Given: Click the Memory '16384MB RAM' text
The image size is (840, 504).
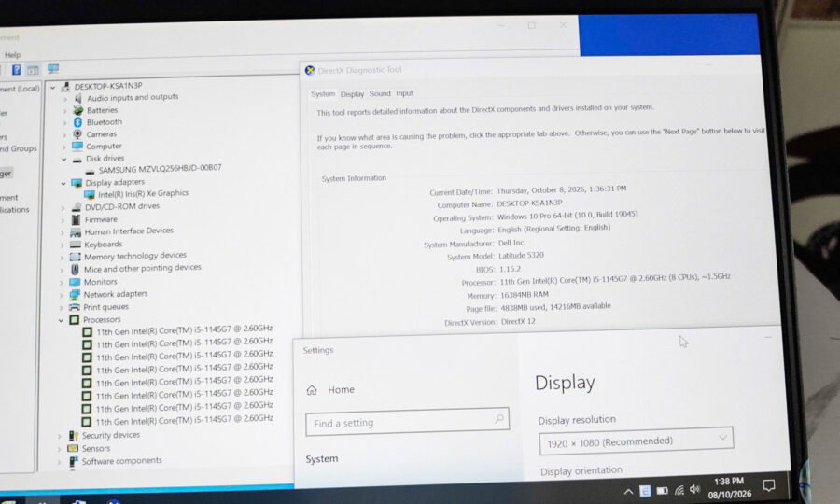Looking at the screenshot, I should (x=524, y=295).
